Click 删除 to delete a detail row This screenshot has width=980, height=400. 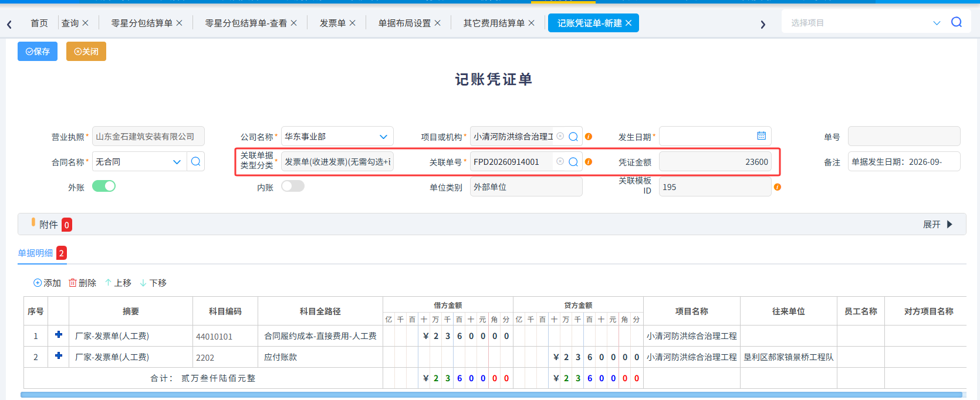pos(82,283)
